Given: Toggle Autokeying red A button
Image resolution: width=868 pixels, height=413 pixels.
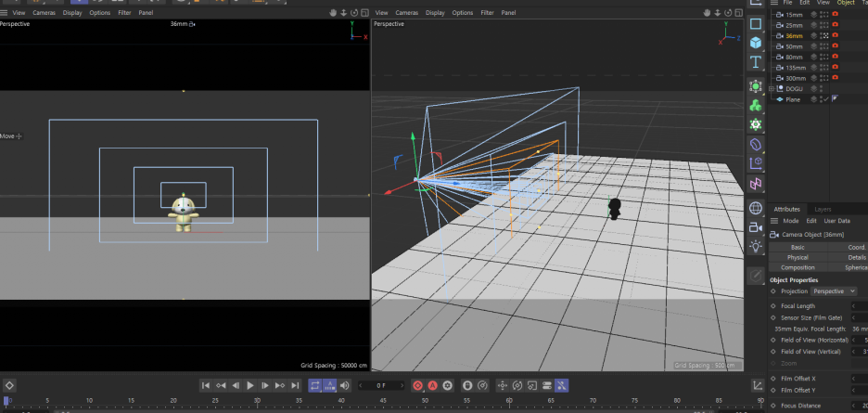Looking at the screenshot, I should point(433,385).
